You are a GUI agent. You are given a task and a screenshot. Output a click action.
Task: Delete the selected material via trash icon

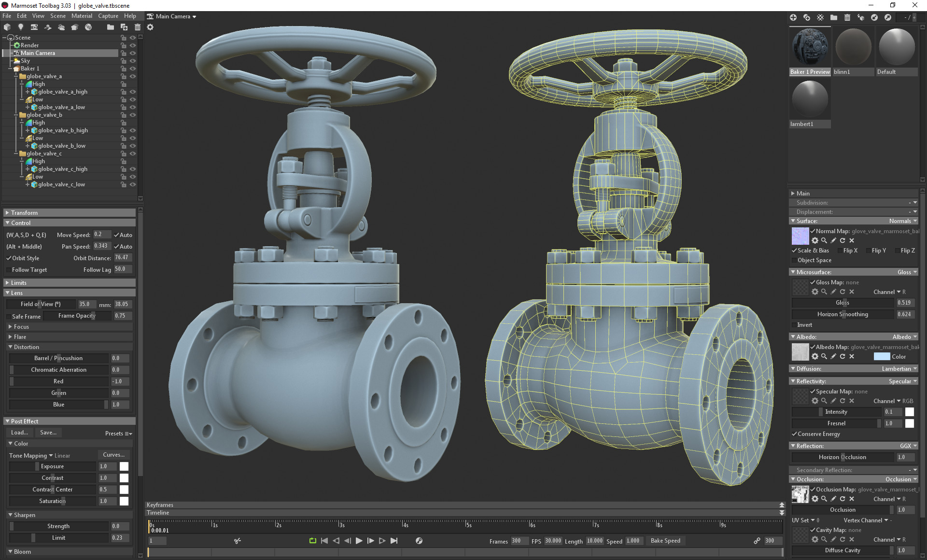point(847,18)
